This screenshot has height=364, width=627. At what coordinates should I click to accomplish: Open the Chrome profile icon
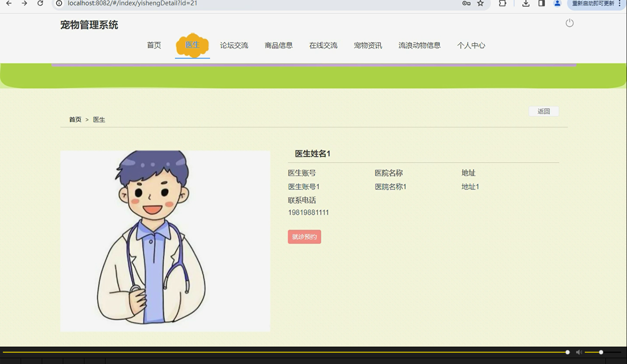(557, 3)
